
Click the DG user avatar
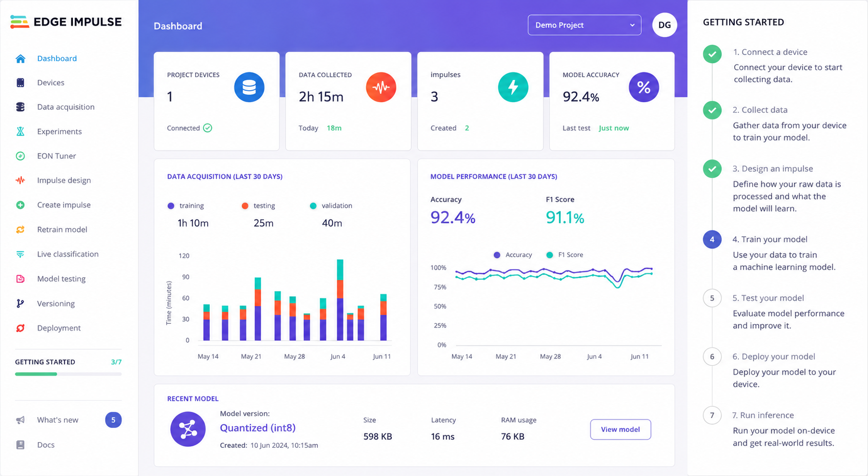(664, 25)
